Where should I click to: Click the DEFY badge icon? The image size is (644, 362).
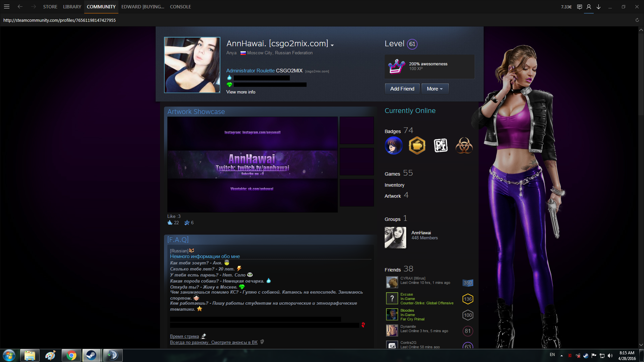440,145
